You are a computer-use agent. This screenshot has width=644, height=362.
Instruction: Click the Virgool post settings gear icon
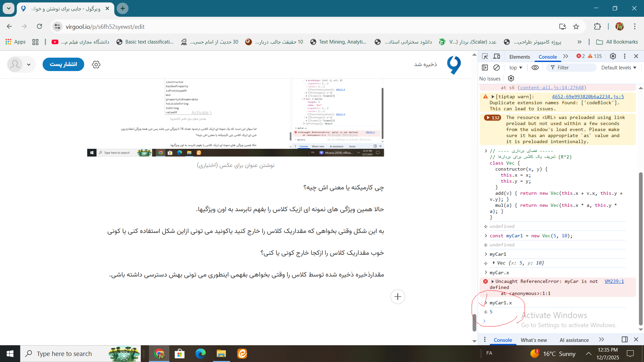[96, 65]
